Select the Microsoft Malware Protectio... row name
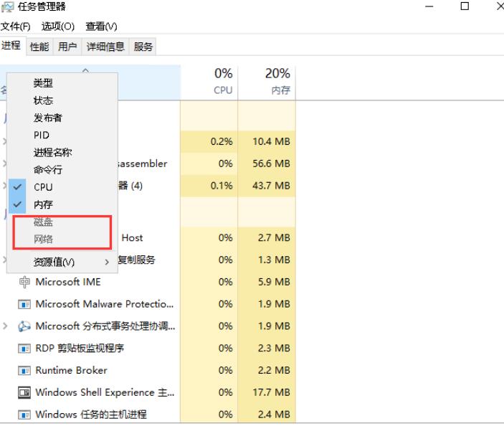Image resolution: width=504 pixels, height=426 pixels. [x=105, y=304]
